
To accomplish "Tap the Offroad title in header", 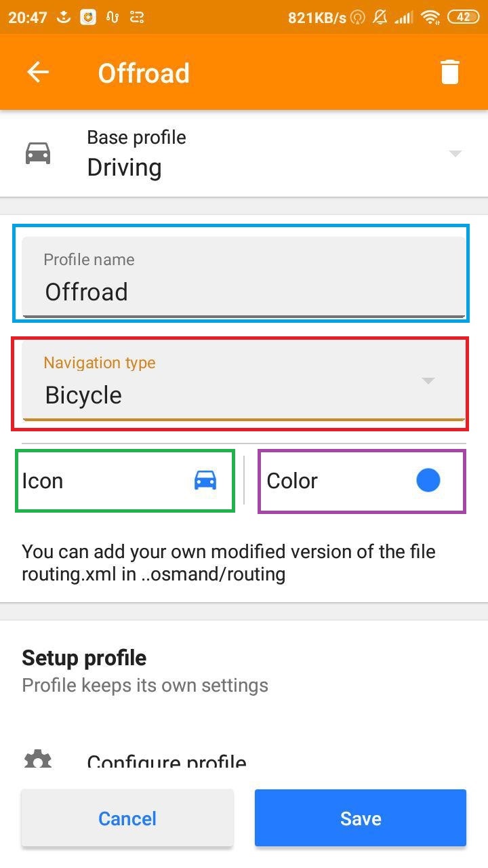I will pos(144,73).
